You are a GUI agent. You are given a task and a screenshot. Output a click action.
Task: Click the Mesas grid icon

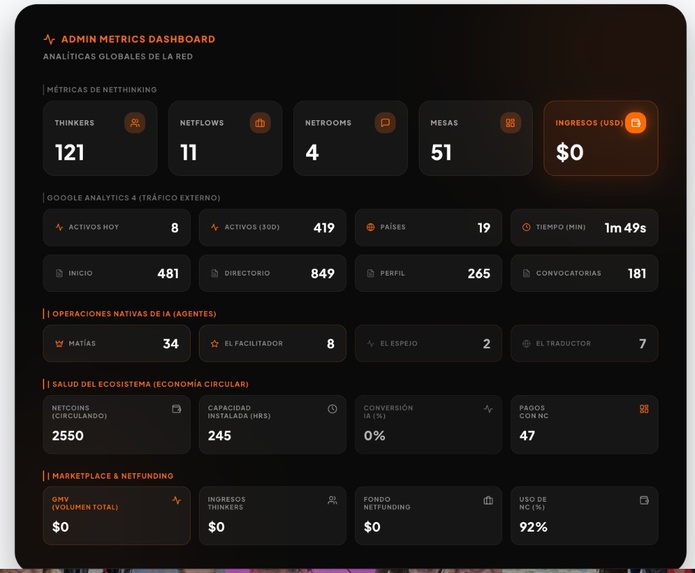[x=511, y=123]
